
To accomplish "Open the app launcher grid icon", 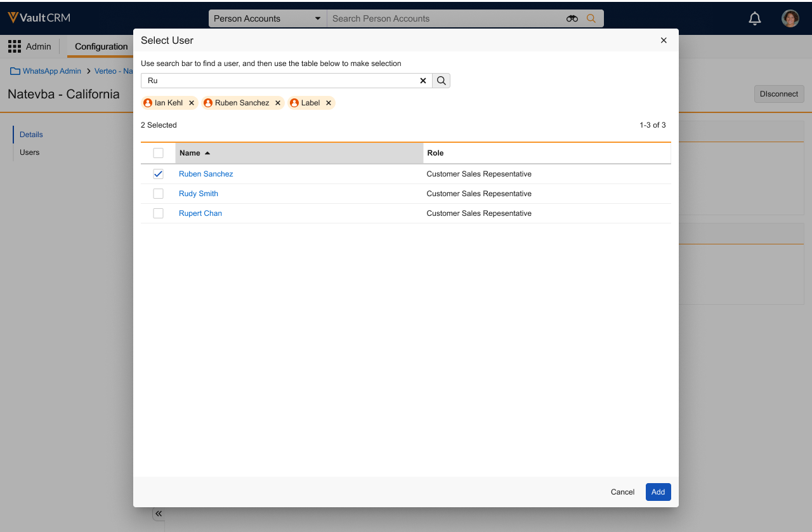I will pyautogui.click(x=15, y=46).
